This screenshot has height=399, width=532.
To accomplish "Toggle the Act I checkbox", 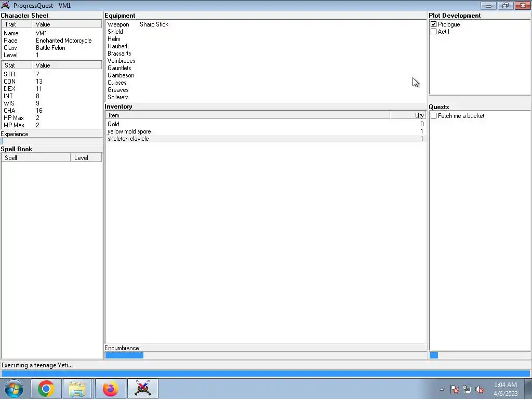I will [x=434, y=32].
